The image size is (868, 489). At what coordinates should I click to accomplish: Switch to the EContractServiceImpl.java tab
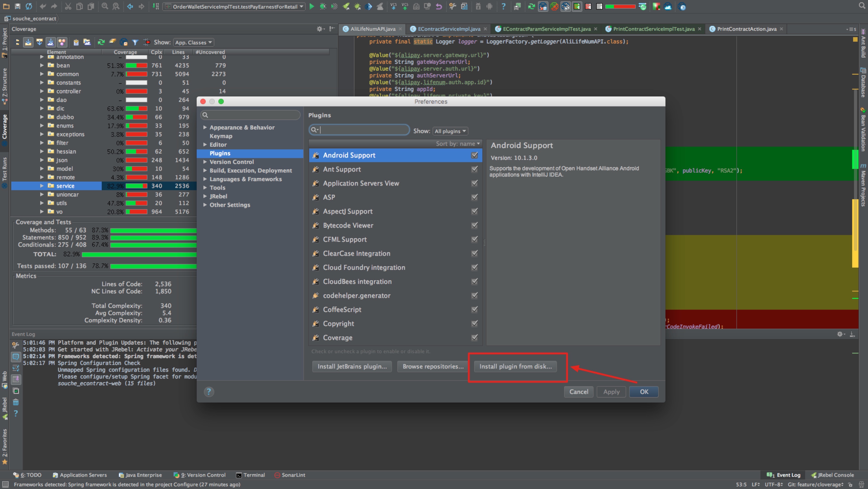pos(448,29)
